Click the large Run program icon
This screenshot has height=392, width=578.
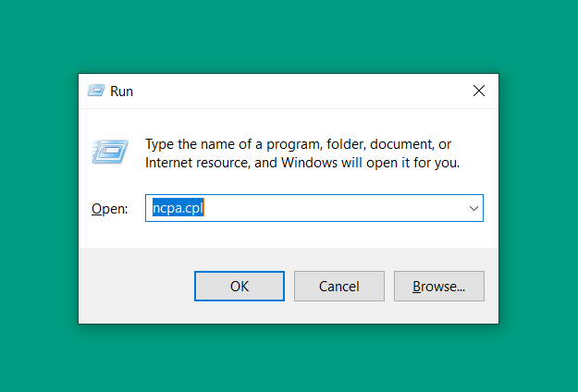pyautogui.click(x=109, y=151)
